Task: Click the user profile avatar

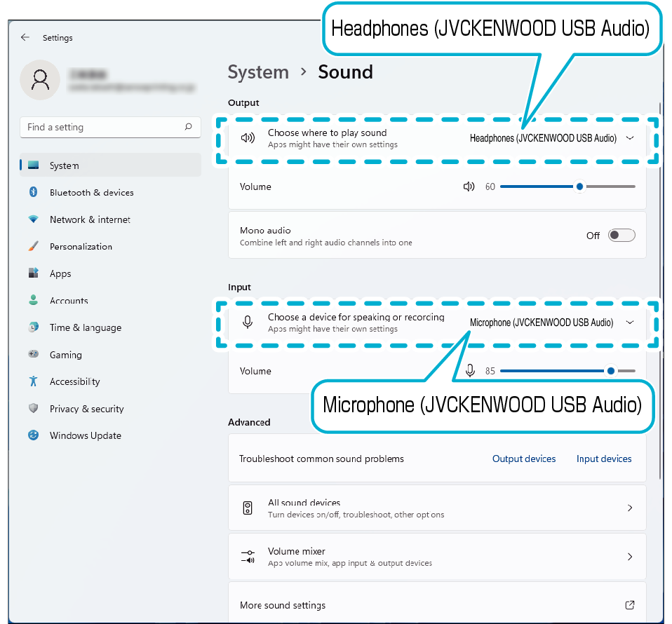Action: (40, 79)
